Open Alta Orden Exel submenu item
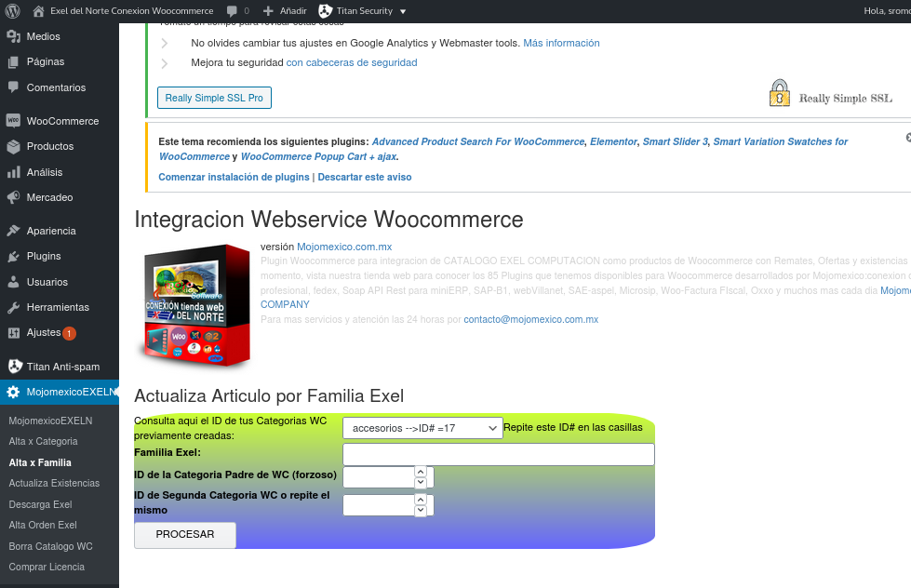 43,526
